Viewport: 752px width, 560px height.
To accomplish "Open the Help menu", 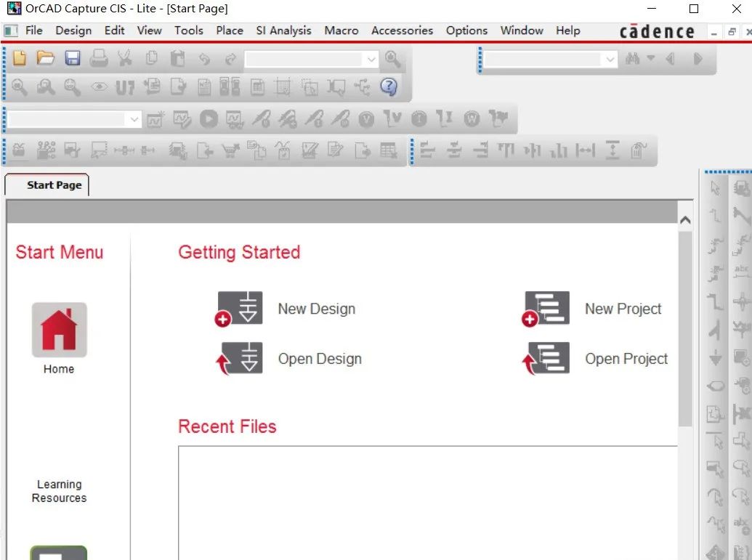I will 568,31.
